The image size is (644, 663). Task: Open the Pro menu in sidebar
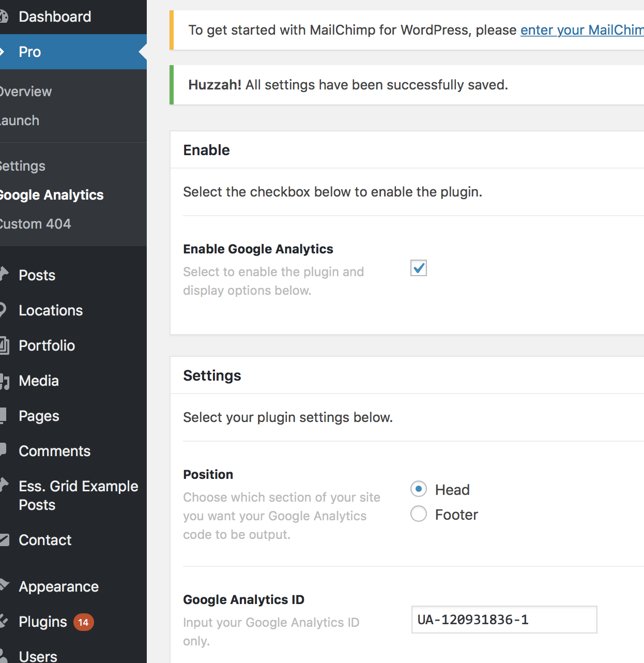(73, 52)
